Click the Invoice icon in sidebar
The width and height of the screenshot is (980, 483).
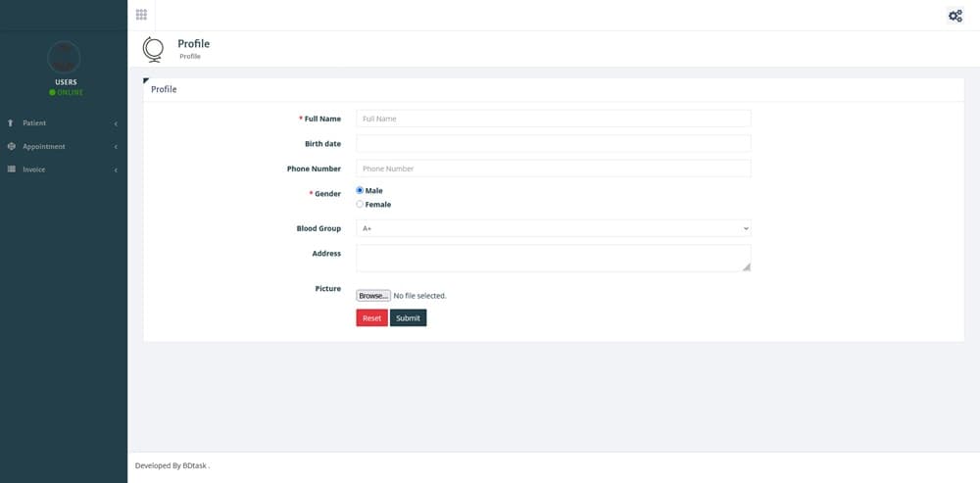pos(11,170)
